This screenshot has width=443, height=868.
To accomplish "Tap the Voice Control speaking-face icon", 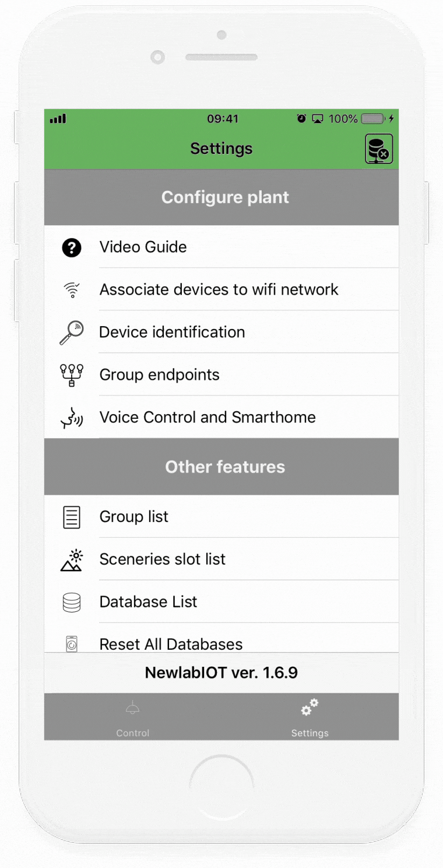I will 72,418.
